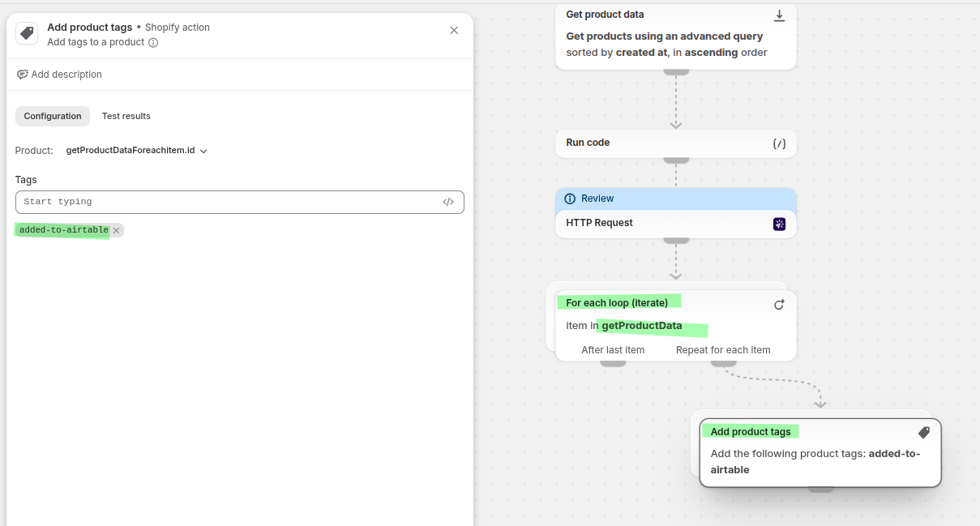Click the download icon on Get product data
Viewport: 980px width, 526px height.
(779, 15)
